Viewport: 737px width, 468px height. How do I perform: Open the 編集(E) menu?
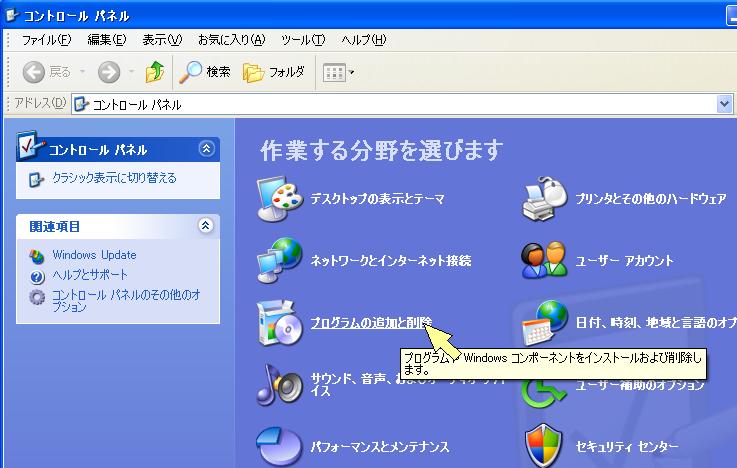(x=107, y=40)
